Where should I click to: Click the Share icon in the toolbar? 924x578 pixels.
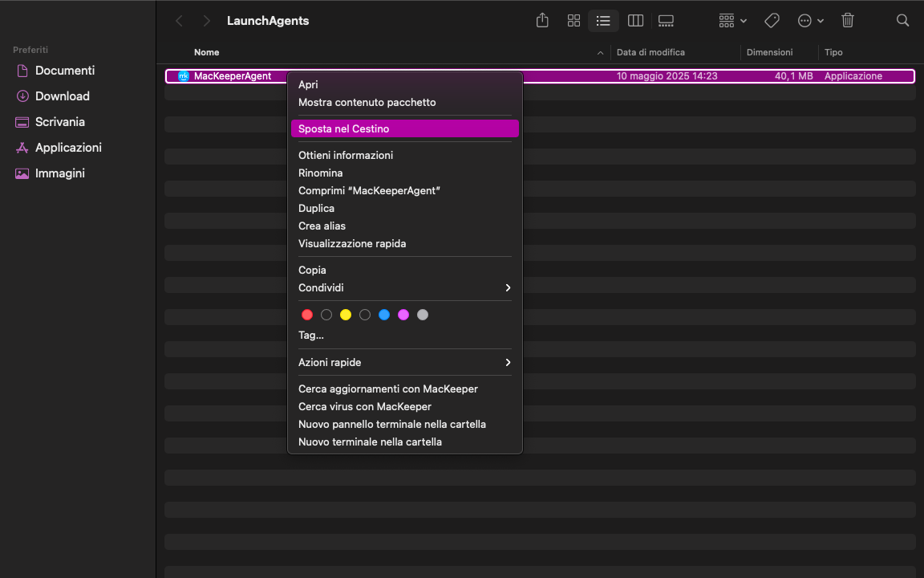(x=541, y=20)
